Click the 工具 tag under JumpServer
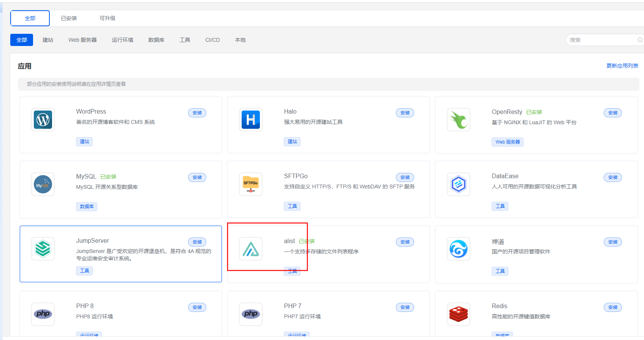Screen dimensions: 644x340 [x=84, y=271]
